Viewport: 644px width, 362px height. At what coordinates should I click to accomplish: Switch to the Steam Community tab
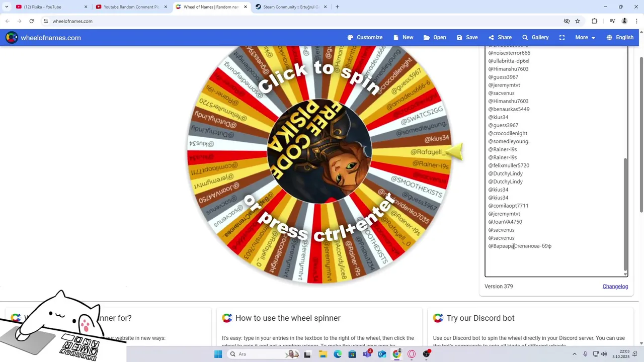pos(291,7)
